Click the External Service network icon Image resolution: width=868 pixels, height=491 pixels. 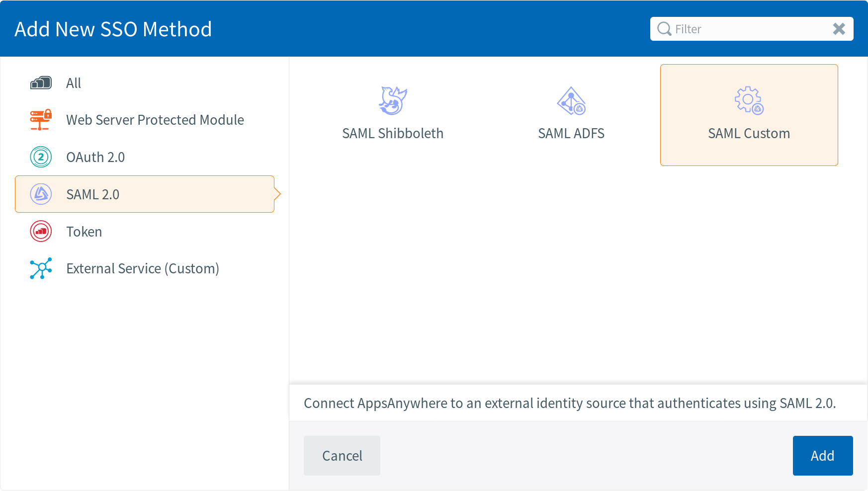click(41, 268)
